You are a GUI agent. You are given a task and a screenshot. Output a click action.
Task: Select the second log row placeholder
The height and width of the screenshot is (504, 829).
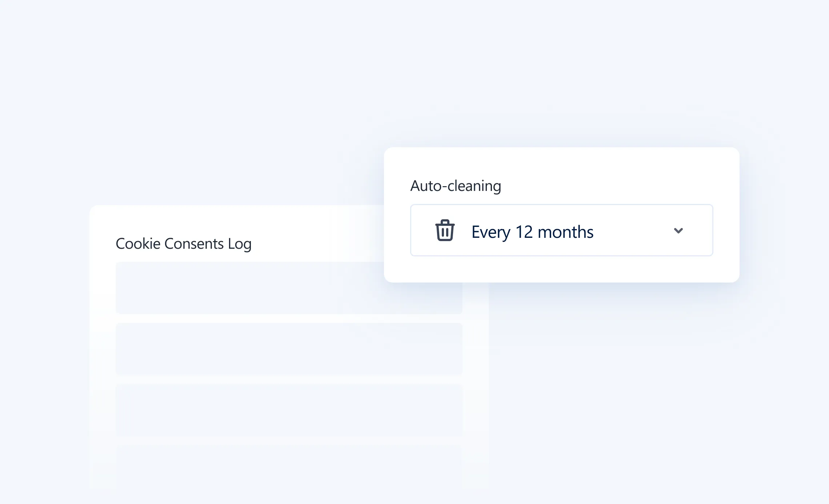[x=289, y=348]
